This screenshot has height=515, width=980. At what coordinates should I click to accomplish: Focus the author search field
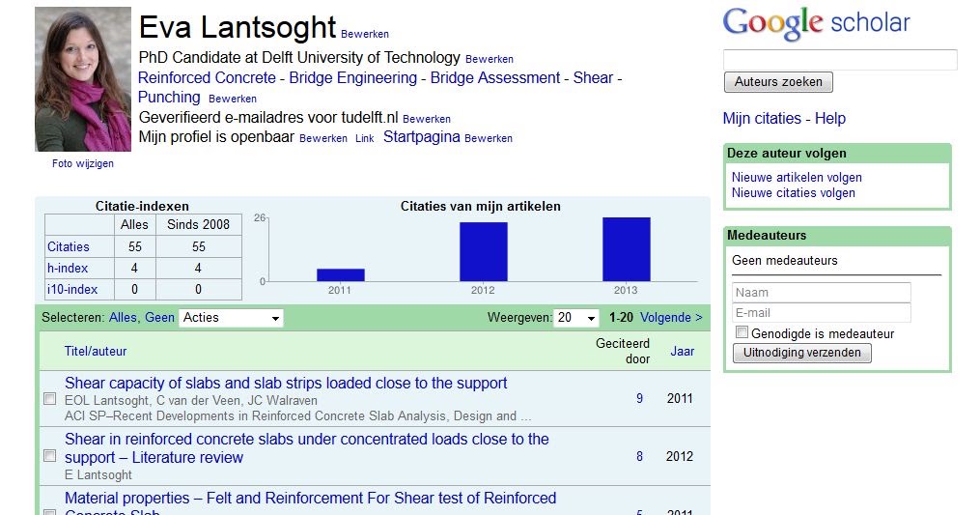pyautogui.click(x=840, y=60)
